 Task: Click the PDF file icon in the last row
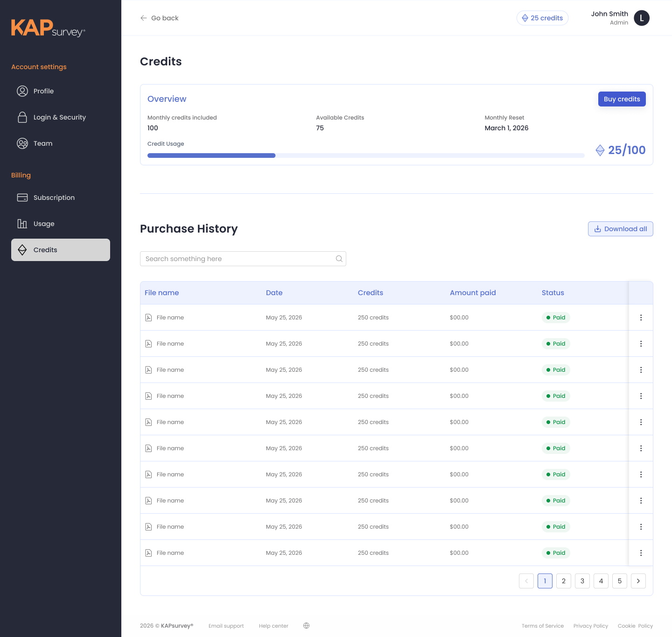click(x=148, y=553)
